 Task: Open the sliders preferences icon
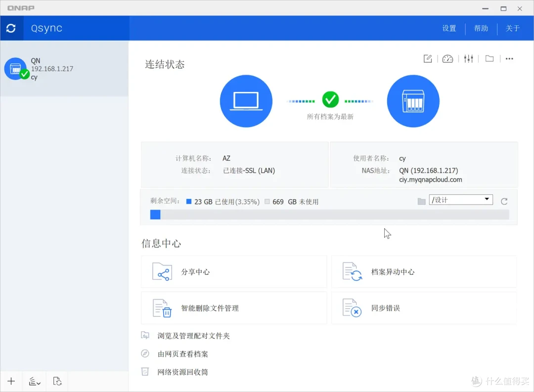pos(469,59)
